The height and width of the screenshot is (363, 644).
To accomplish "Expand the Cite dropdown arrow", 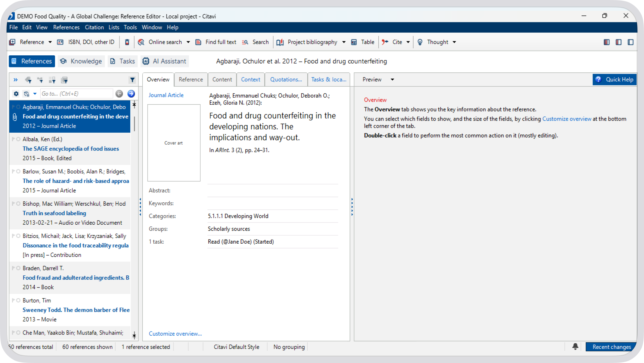I will click(408, 42).
